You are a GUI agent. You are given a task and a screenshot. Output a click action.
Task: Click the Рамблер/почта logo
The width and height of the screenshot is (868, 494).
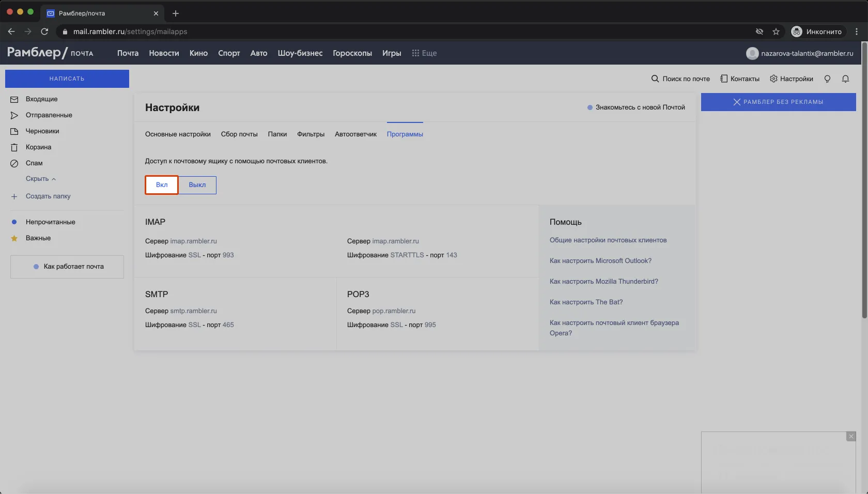50,53
